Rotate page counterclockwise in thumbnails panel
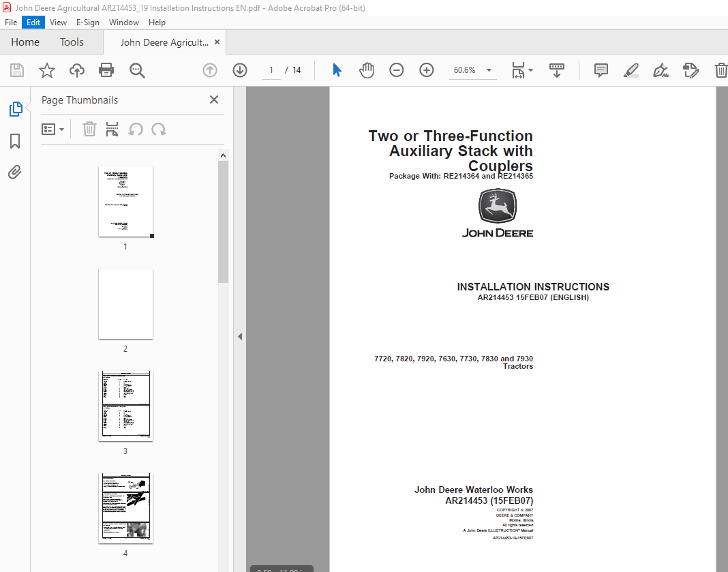This screenshot has width=728, height=572. (x=135, y=129)
